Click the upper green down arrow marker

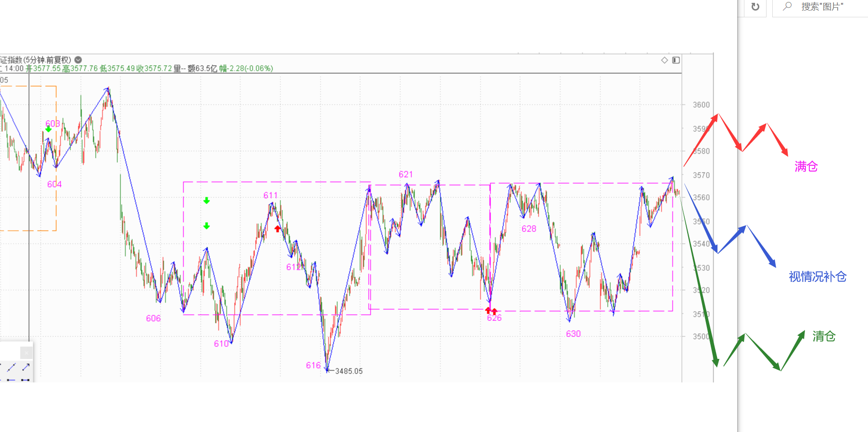click(x=206, y=201)
